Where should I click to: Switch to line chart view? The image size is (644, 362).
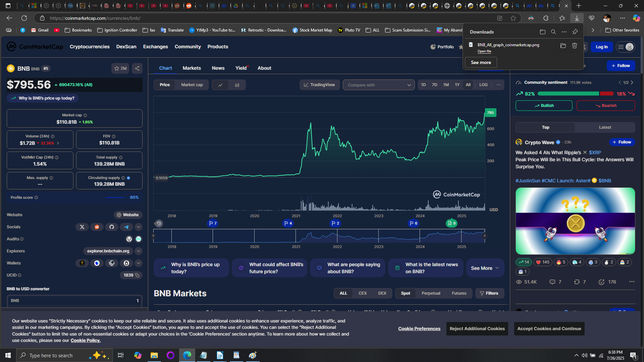click(220, 85)
